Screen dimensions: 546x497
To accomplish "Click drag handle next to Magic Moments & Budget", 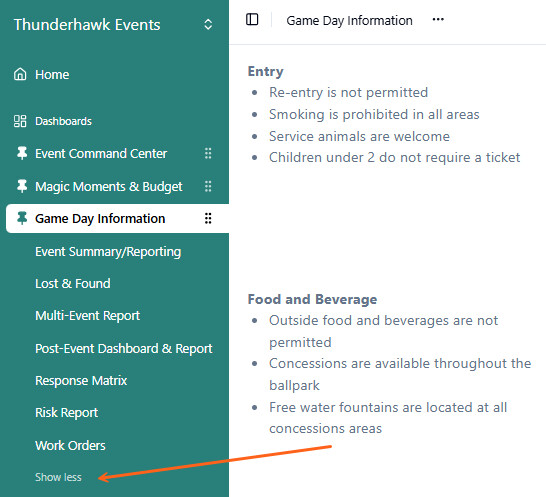I will (208, 186).
